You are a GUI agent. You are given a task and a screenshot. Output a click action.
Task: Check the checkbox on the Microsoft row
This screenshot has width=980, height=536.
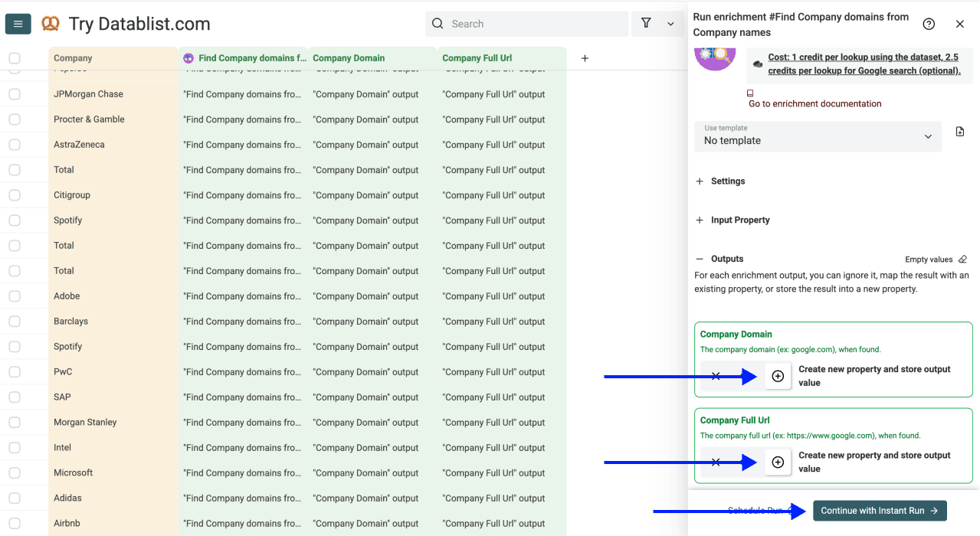coord(13,472)
